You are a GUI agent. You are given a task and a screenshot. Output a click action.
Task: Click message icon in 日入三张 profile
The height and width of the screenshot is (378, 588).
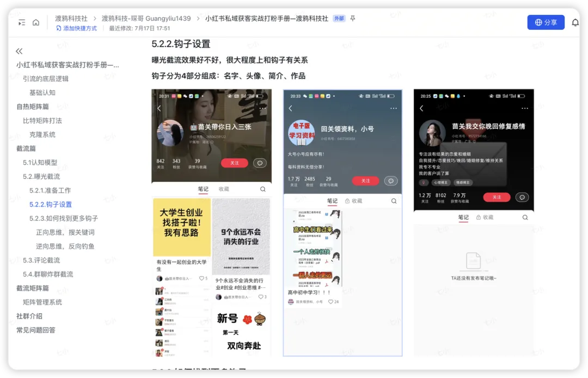click(260, 163)
